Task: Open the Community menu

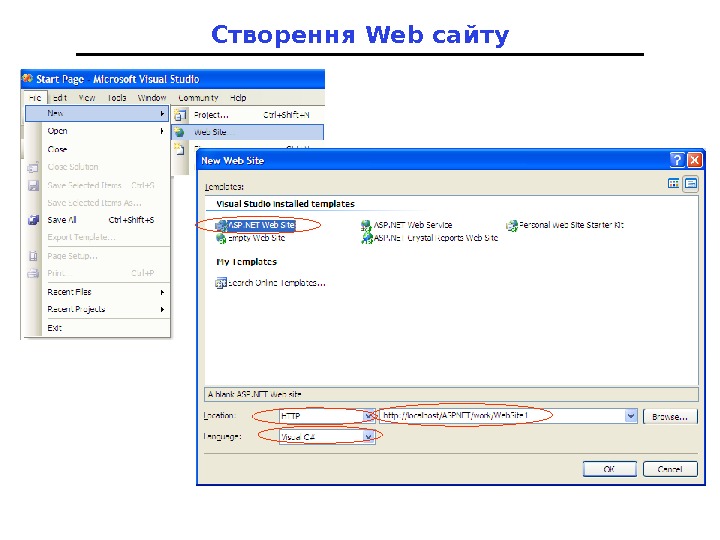Action: 198,98
